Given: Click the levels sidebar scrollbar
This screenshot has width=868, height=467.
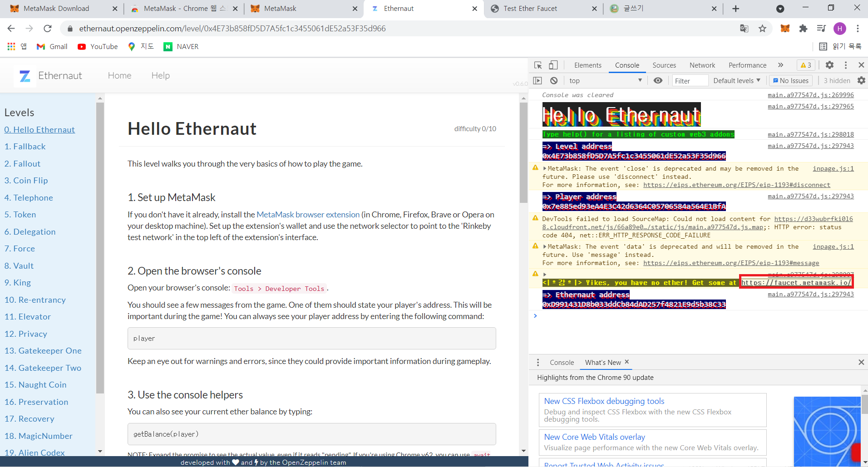Looking at the screenshot, I should tap(100, 248).
